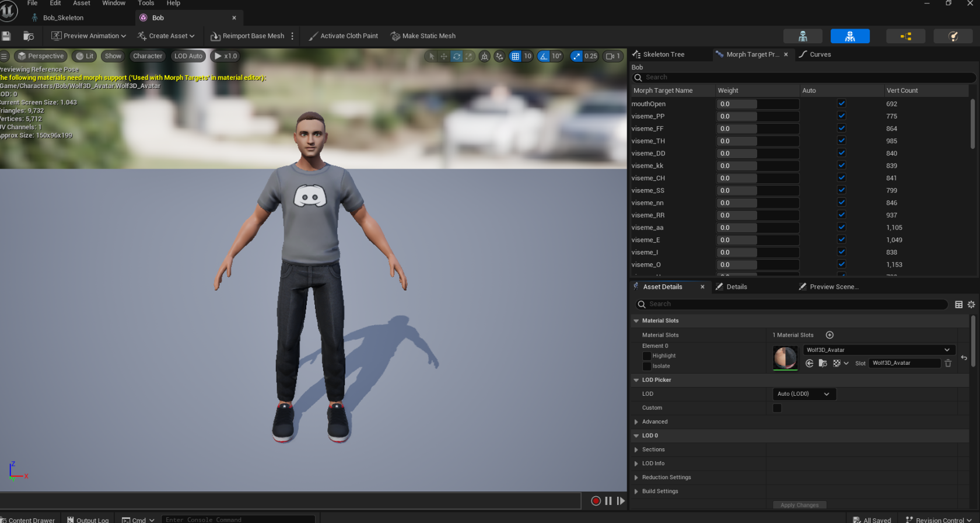Image resolution: width=980 pixels, height=523 pixels.
Task: Select the scale mode icon in the viewport
Action: [x=469, y=56]
